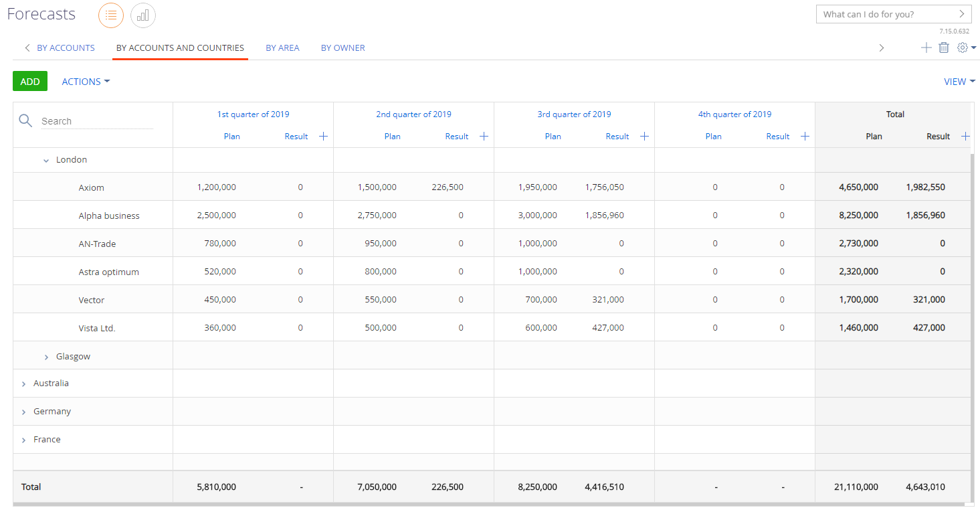Switch to list view icon
The width and height of the screenshot is (980, 512).
pyautogui.click(x=111, y=15)
